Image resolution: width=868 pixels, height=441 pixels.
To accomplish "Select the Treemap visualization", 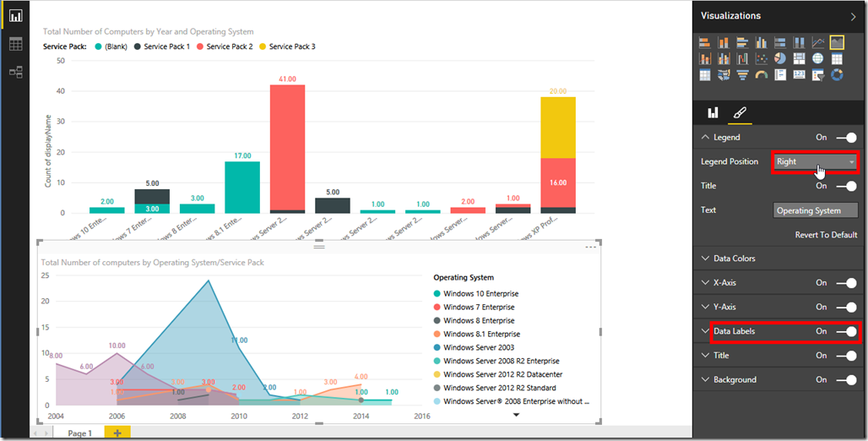I will click(x=799, y=59).
